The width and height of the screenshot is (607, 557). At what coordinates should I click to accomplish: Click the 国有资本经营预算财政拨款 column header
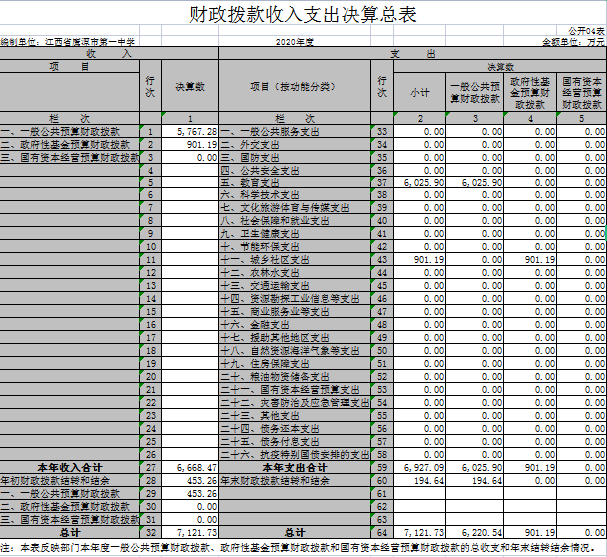pos(582,92)
